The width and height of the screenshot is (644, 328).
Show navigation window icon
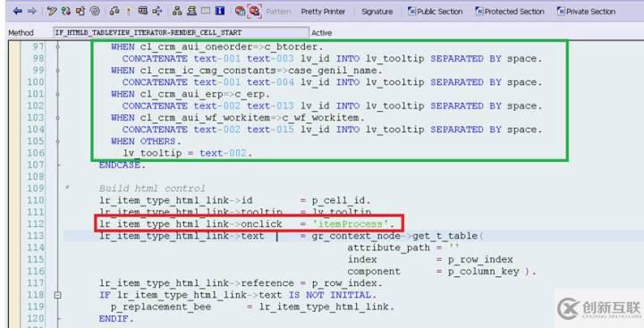pos(191,11)
